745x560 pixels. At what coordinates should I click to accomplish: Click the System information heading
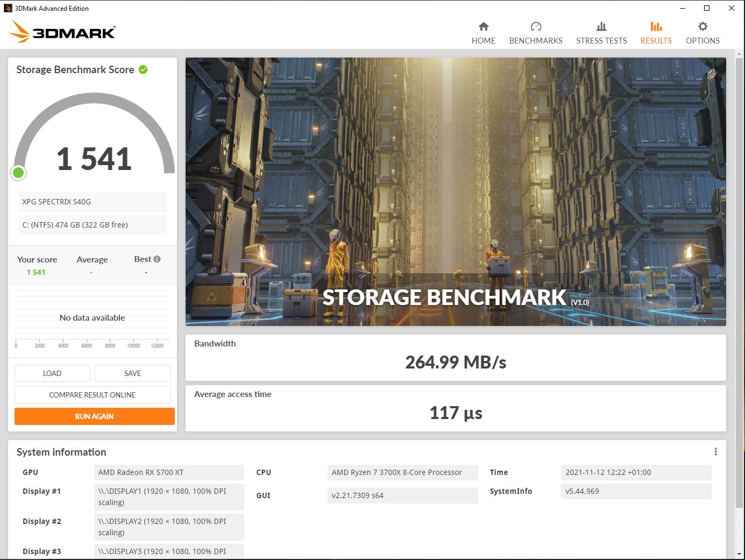(x=61, y=452)
